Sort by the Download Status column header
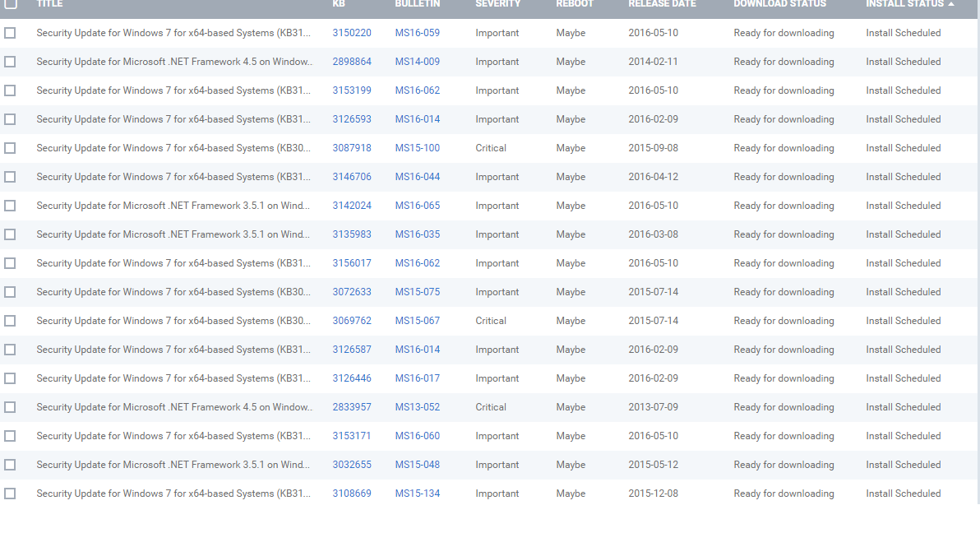The image size is (980, 533). tap(780, 4)
